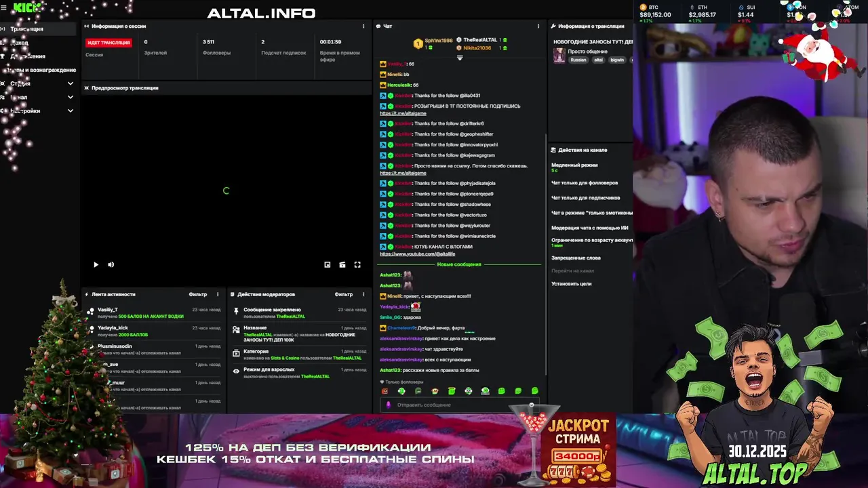The height and width of the screenshot is (488, 868).
Task: Toggle emote-only chat mode
Action: tap(592, 213)
